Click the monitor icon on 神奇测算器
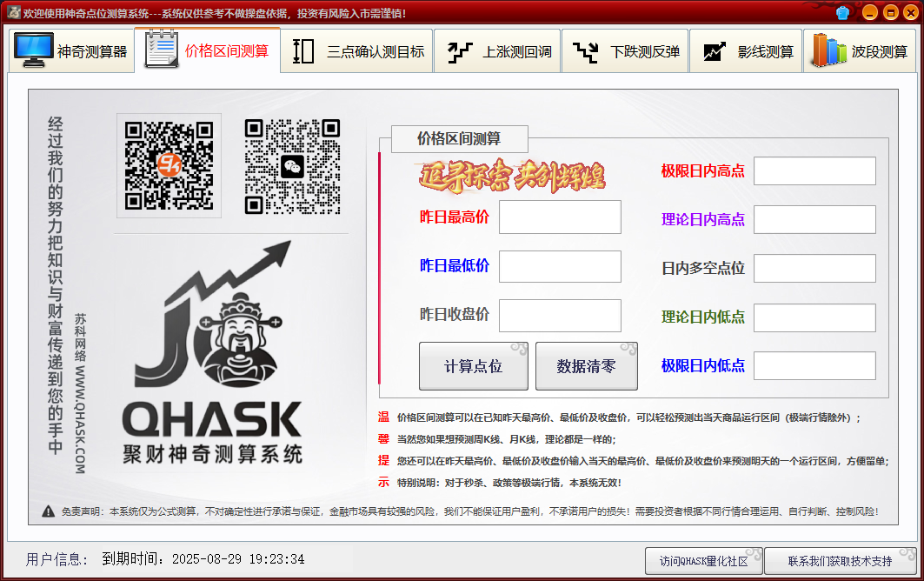This screenshot has height=581, width=924. 34,50
